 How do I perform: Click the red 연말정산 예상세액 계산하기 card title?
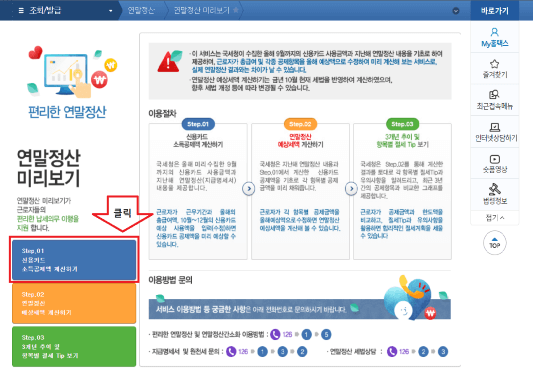point(300,140)
